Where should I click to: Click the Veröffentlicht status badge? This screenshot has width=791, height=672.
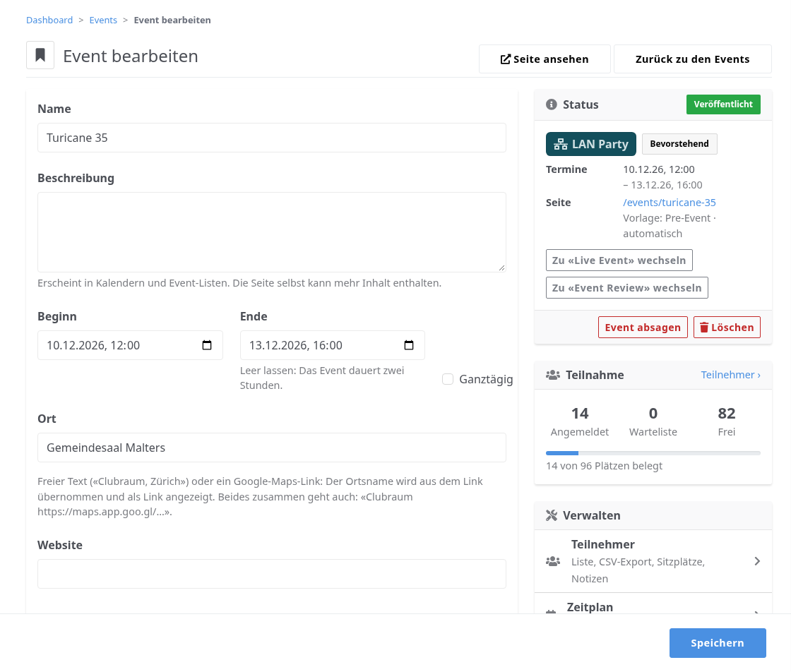(x=723, y=104)
